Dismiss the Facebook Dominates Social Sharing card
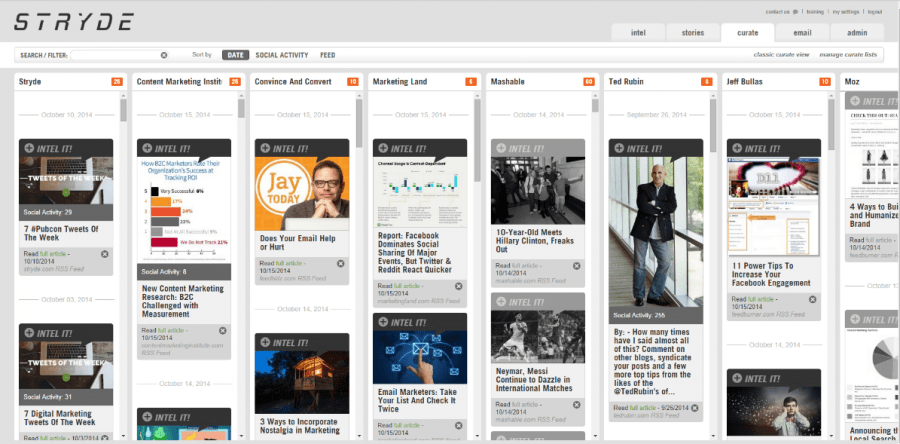Screen dimensions: 900x444 459,286
